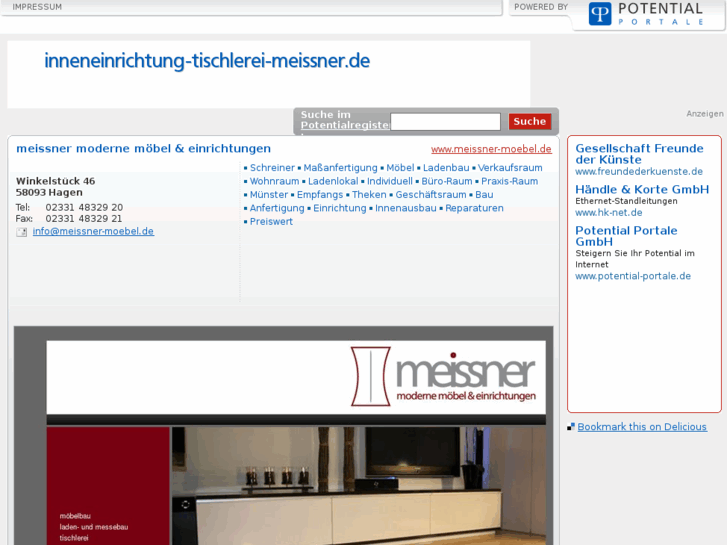Select the Reparaturen keyword
The width and height of the screenshot is (727, 545).
click(474, 208)
